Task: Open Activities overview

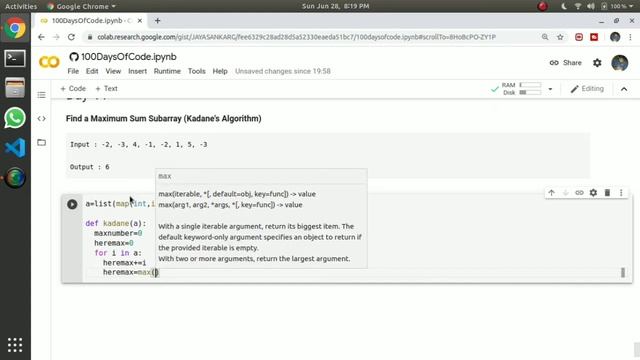Action: tap(21, 6)
